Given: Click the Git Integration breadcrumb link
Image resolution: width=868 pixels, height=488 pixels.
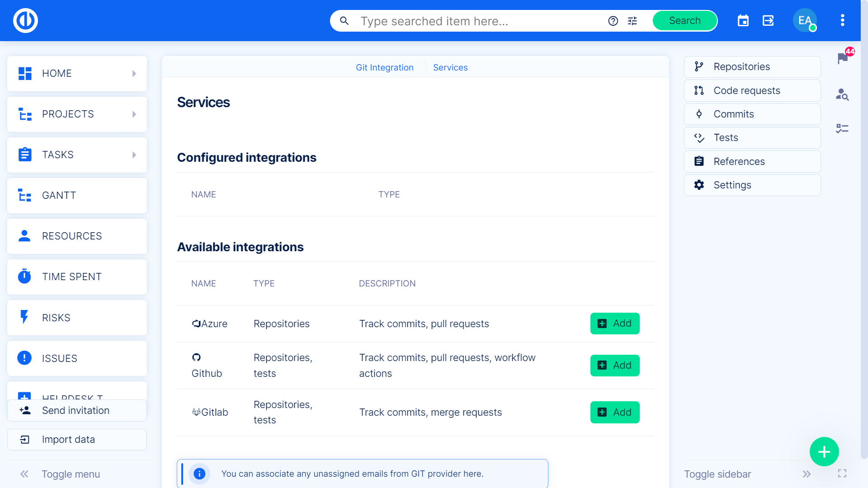Looking at the screenshot, I should click(384, 67).
